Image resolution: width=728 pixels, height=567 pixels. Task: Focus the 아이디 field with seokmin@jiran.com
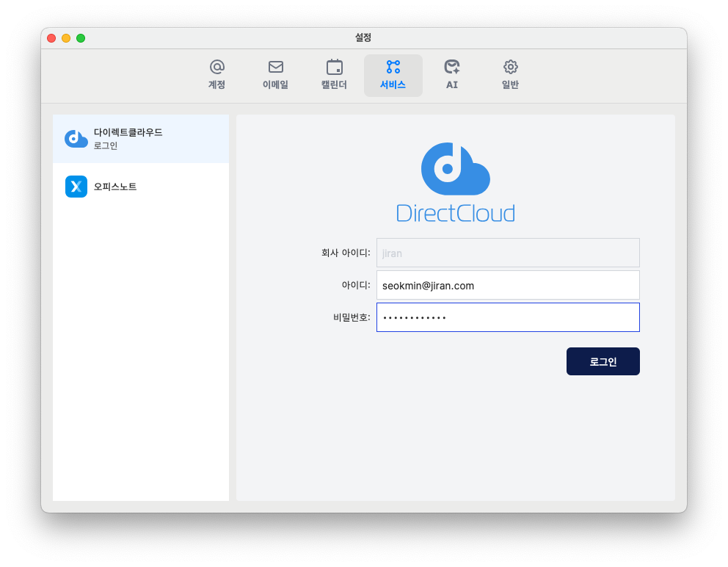[508, 285]
